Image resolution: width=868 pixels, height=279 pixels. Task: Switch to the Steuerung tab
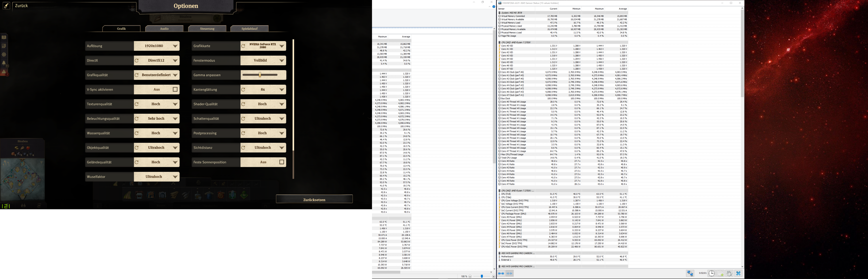click(207, 29)
